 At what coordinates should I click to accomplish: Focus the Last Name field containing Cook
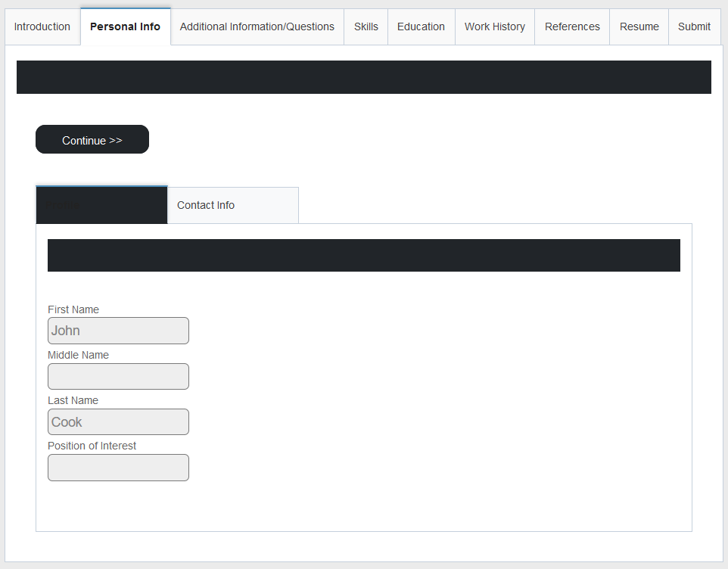(x=118, y=422)
